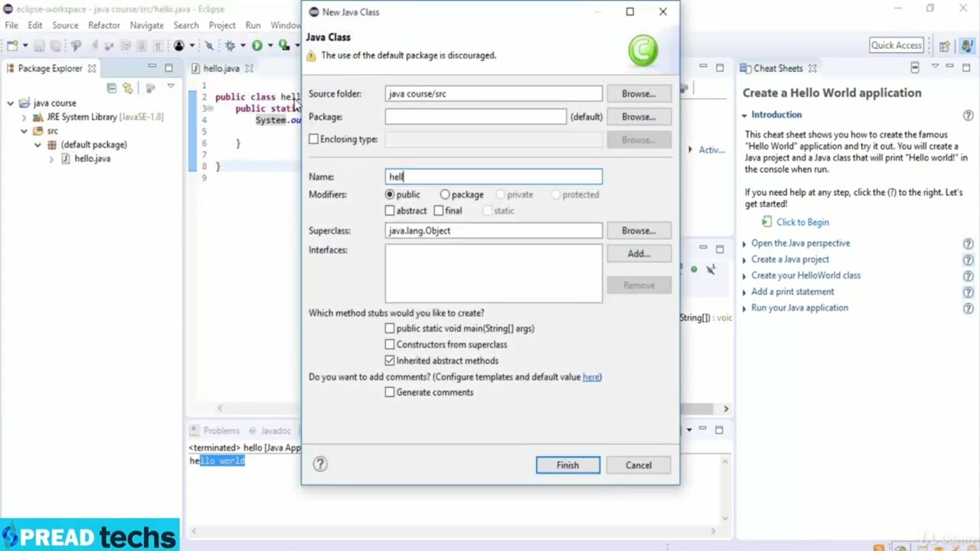This screenshot has width=980, height=551.
Task: Minimize the Package Explorer view
Action: [152, 66]
